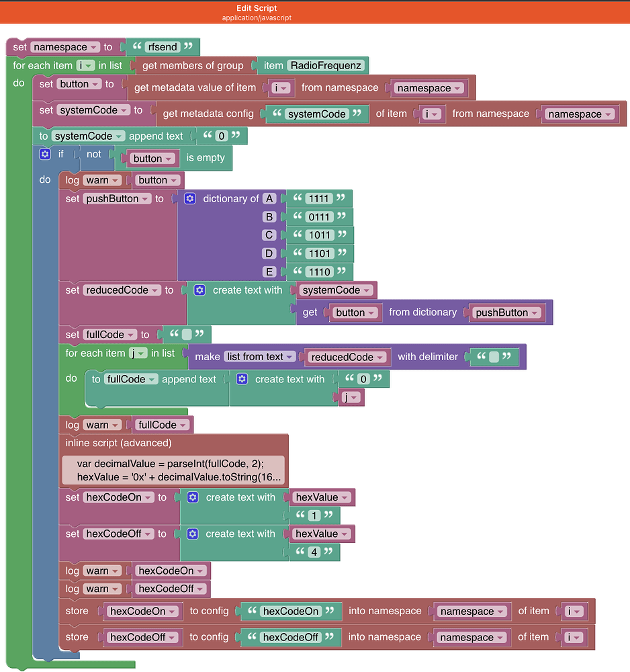The image size is (630, 672).
Task: Open the button variable dropdown in set button
Action: [79, 83]
